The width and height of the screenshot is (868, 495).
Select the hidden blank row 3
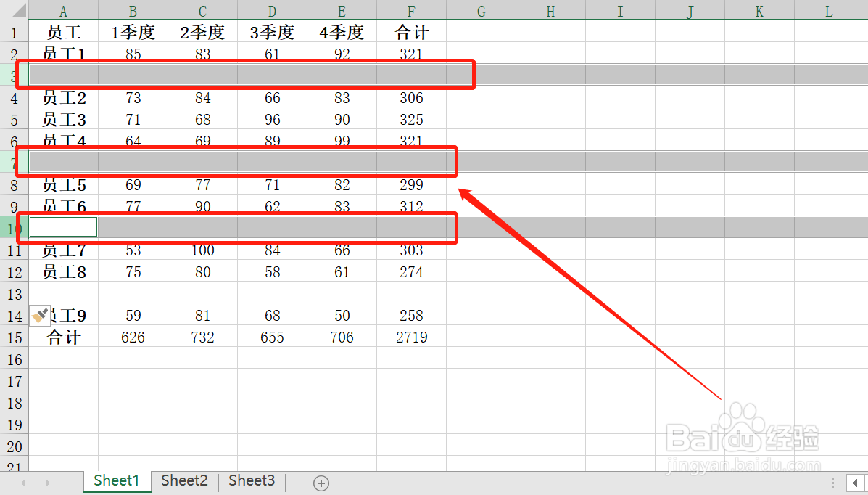point(15,75)
